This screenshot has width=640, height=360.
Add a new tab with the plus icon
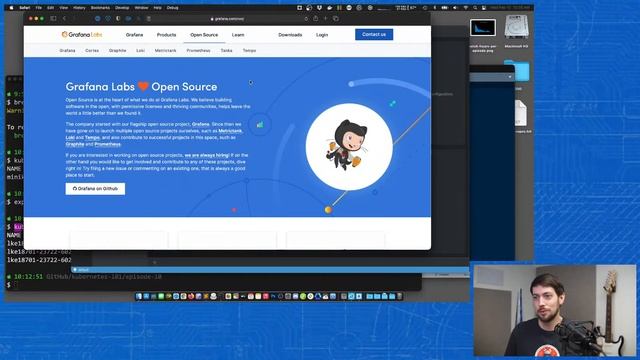[325, 18]
